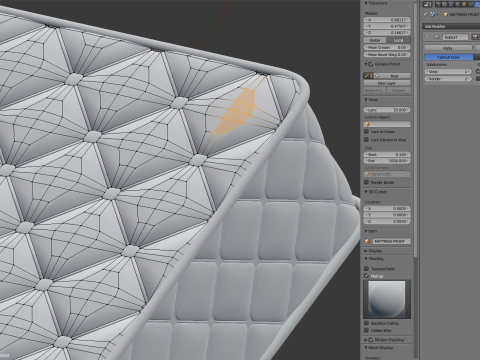Collapse the Grease Pencil panel arrow
This screenshot has height=360, width=480.
click(x=366, y=64)
